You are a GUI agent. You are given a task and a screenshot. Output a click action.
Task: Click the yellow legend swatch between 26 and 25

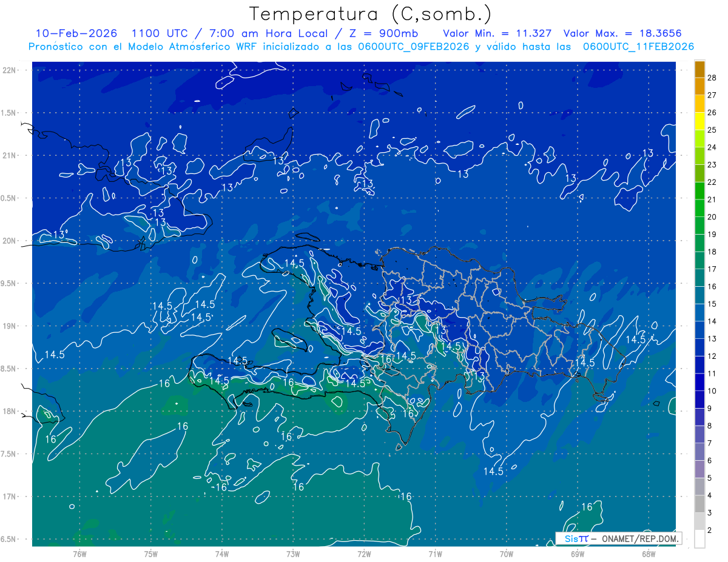click(699, 121)
